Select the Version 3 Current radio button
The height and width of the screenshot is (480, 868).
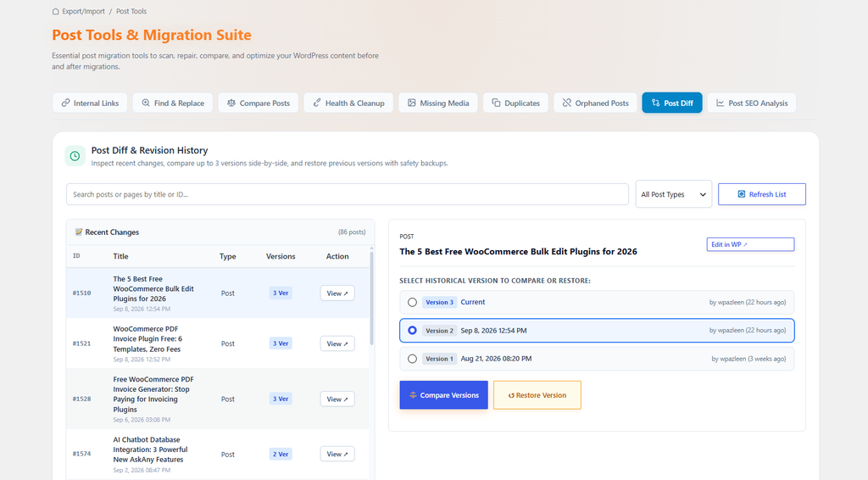click(413, 302)
